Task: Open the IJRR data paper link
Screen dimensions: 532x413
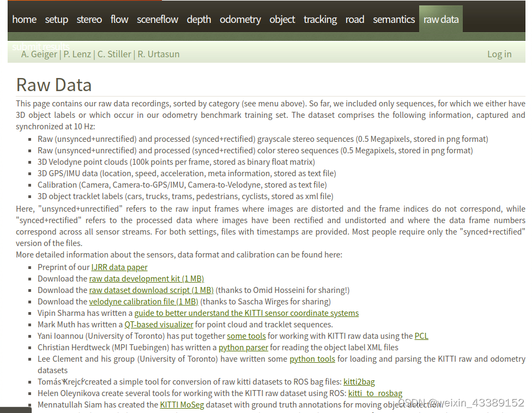Action: click(119, 267)
